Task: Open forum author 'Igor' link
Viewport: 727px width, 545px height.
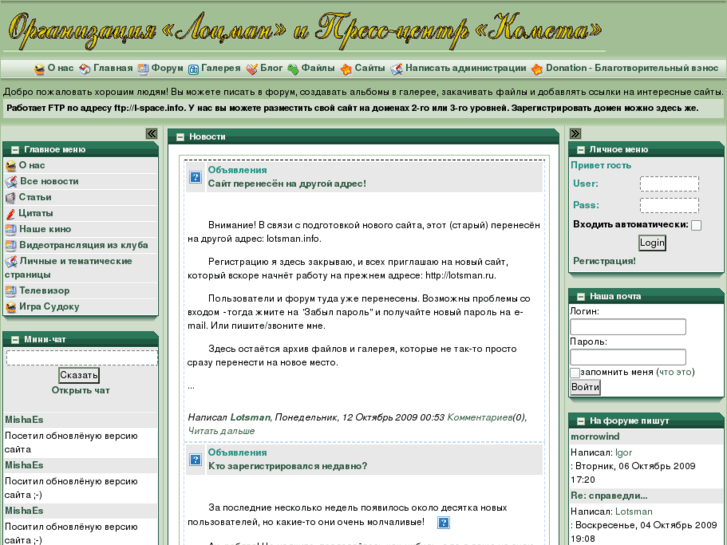Action: (x=624, y=453)
